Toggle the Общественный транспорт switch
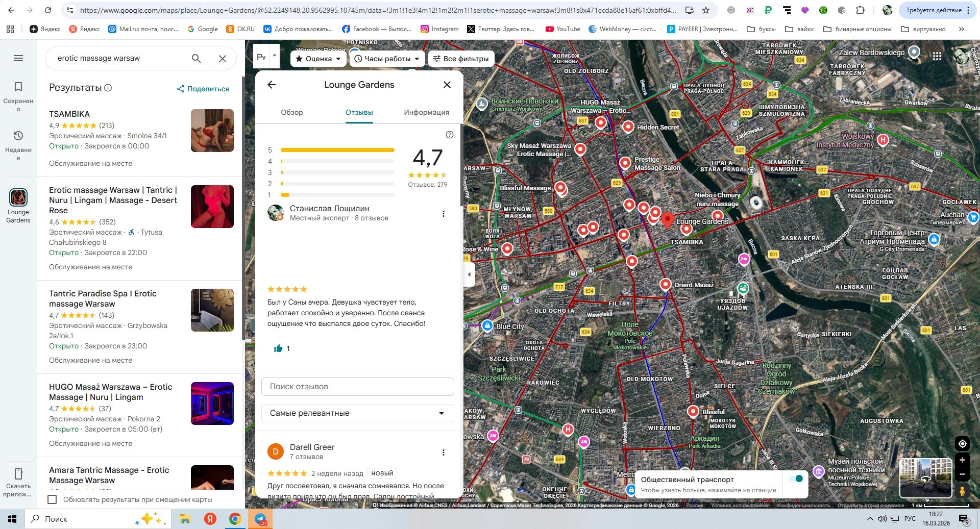 tap(795, 478)
